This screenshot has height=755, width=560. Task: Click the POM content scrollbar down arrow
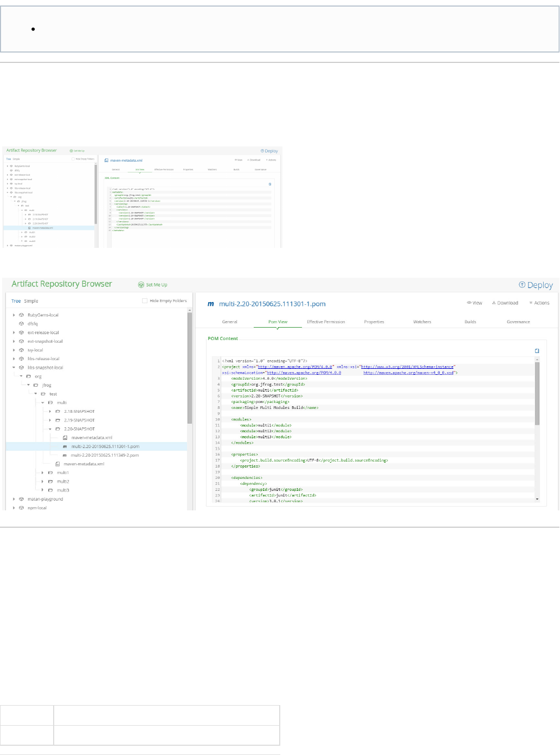537,498
